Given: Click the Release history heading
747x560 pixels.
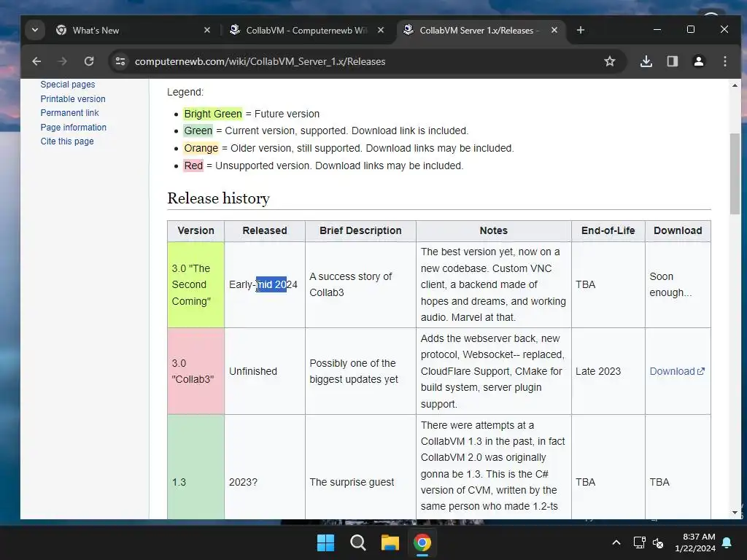Looking at the screenshot, I should 218,198.
